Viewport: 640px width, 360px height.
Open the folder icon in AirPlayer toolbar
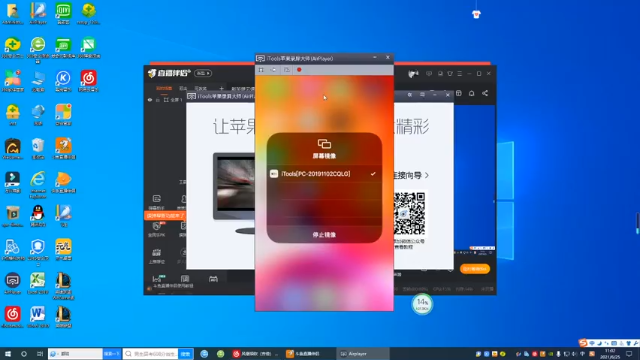[x=287, y=70]
